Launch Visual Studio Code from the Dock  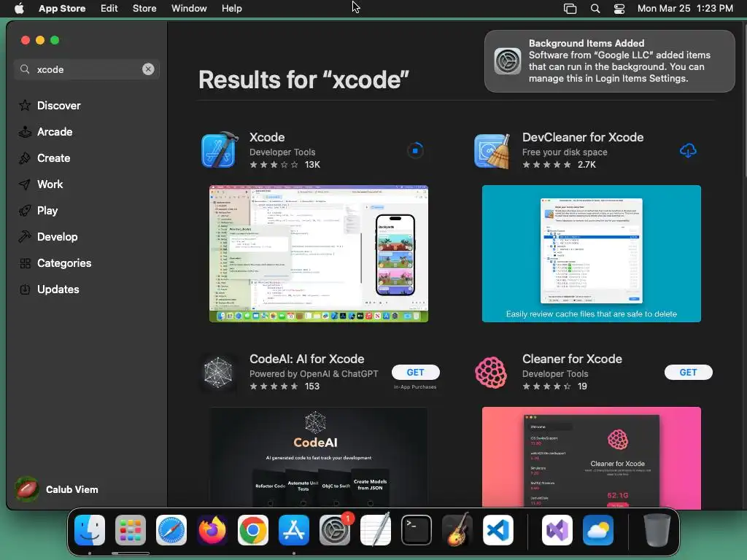point(498,530)
